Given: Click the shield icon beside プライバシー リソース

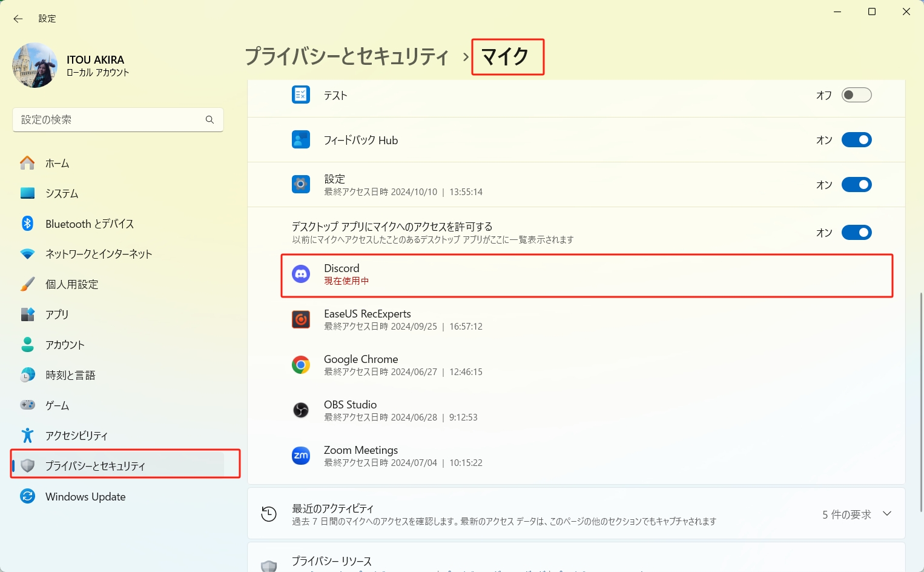Looking at the screenshot, I should pyautogui.click(x=269, y=562).
